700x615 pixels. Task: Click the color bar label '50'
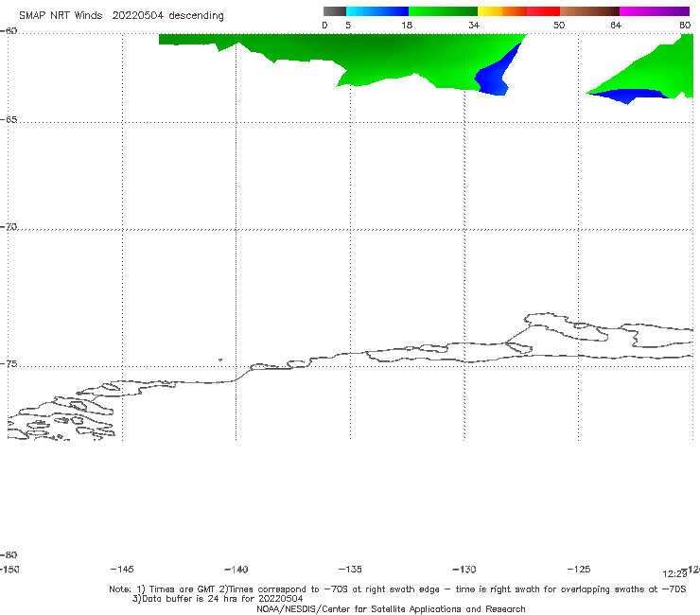pos(559,25)
